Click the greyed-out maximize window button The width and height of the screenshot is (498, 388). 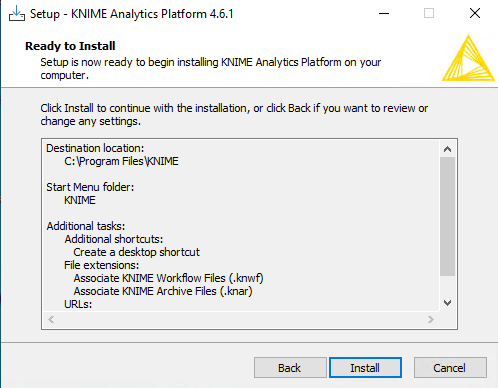click(429, 14)
